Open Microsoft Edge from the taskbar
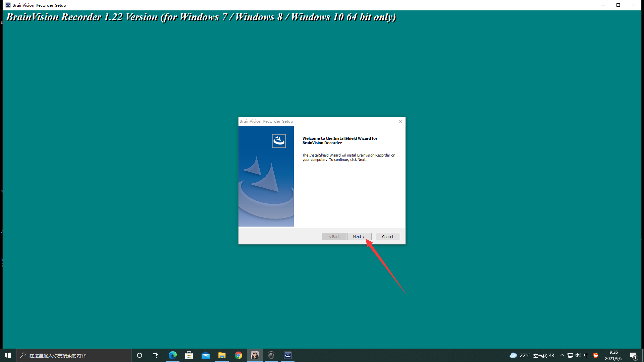 pyautogui.click(x=172, y=355)
